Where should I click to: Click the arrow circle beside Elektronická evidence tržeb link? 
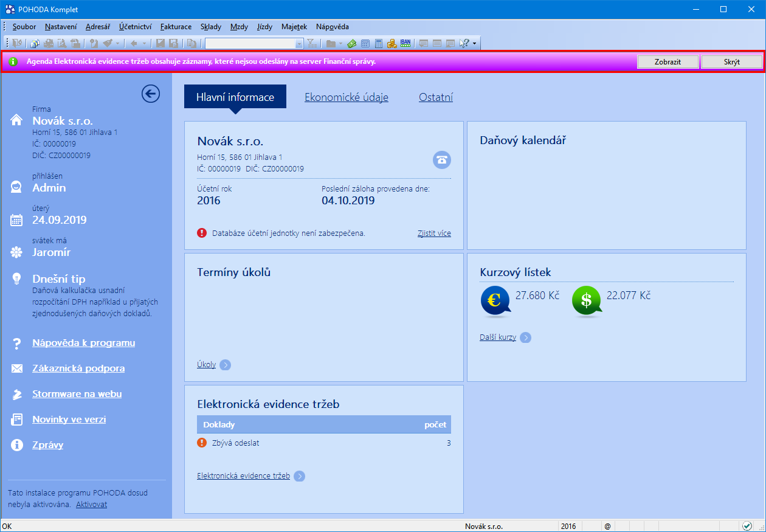pyautogui.click(x=299, y=476)
